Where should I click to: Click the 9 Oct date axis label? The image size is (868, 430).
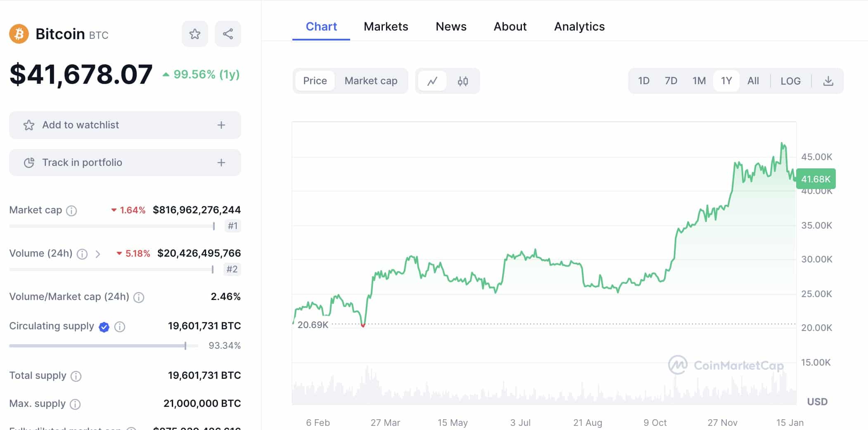click(x=655, y=423)
